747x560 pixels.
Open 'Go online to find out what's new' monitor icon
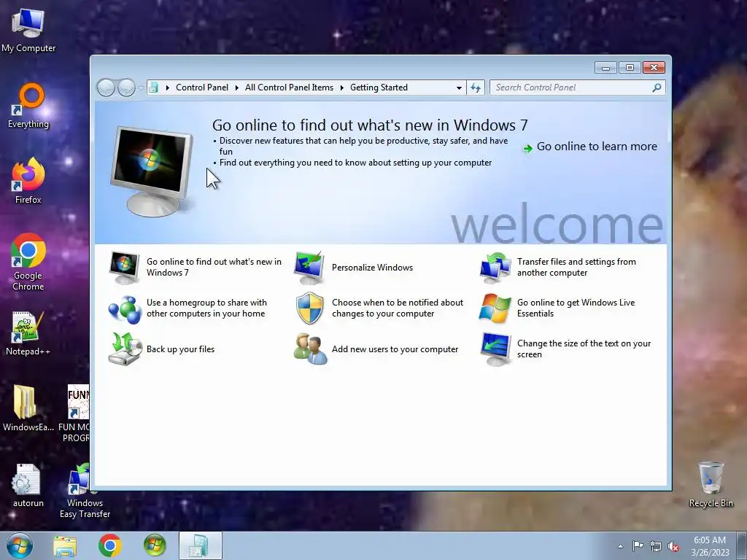[124, 268]
